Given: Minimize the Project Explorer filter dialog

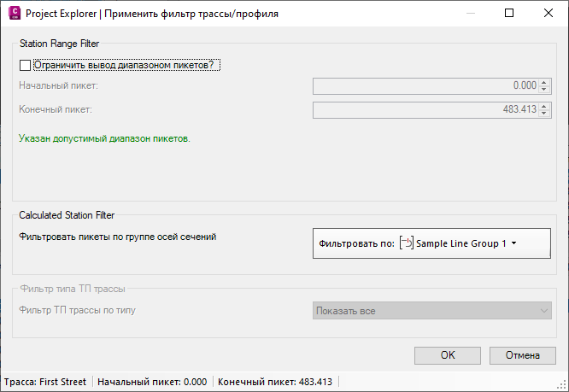Looking at the screenshot, I should point(471,13).
